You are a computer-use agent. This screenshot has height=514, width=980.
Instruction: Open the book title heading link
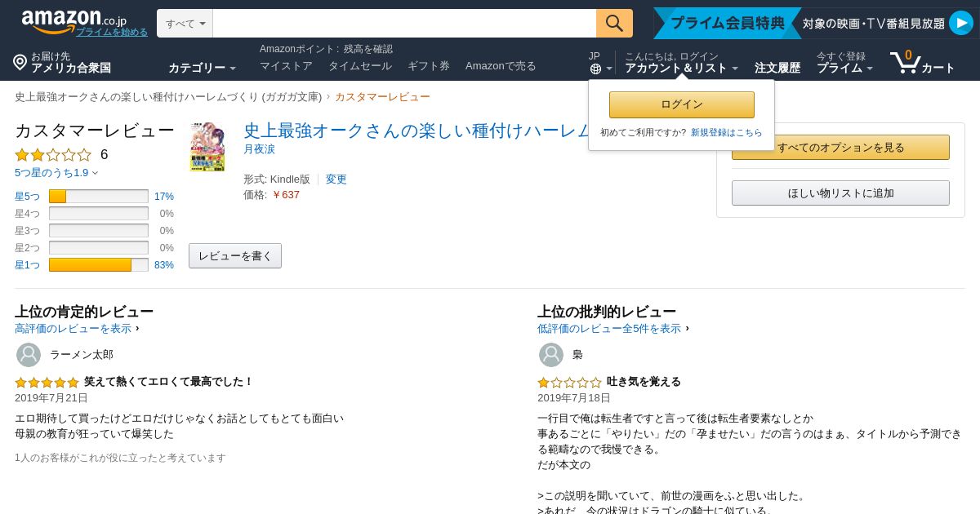[x=416, y=130]
